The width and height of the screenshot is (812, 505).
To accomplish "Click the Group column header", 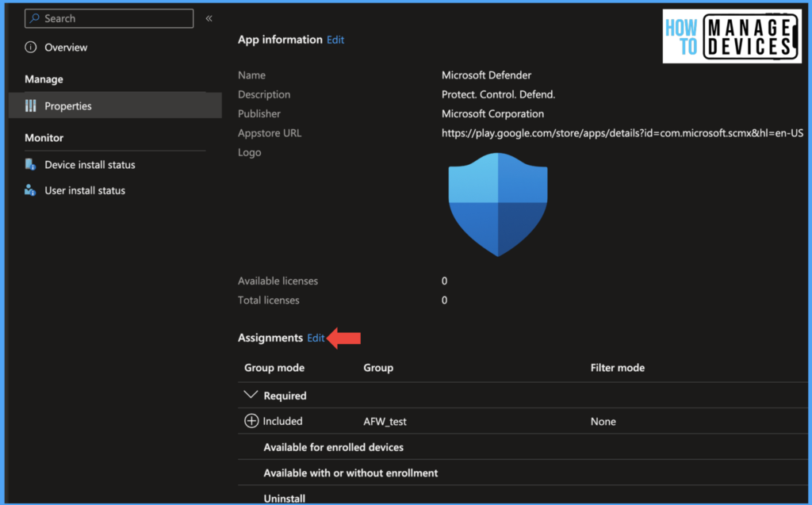I will [x=378, y=368].
